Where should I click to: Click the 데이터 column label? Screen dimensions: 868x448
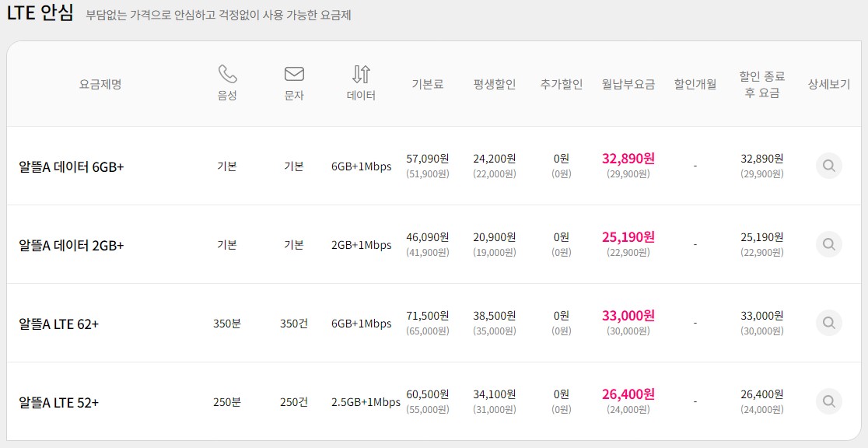(361, 95)
